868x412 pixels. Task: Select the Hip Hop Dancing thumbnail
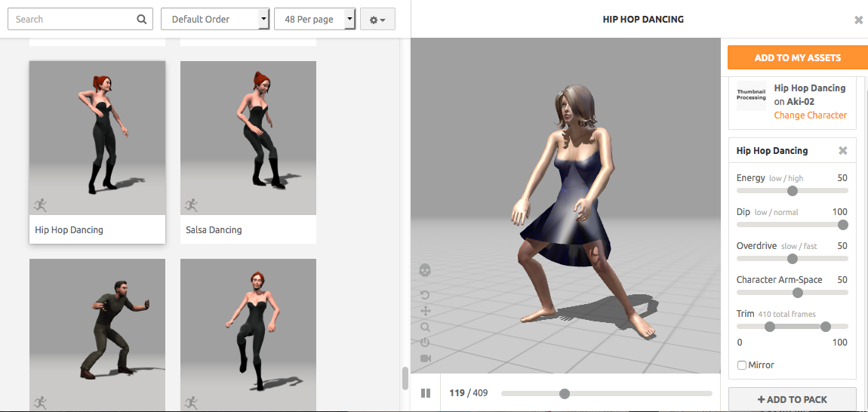97,138
